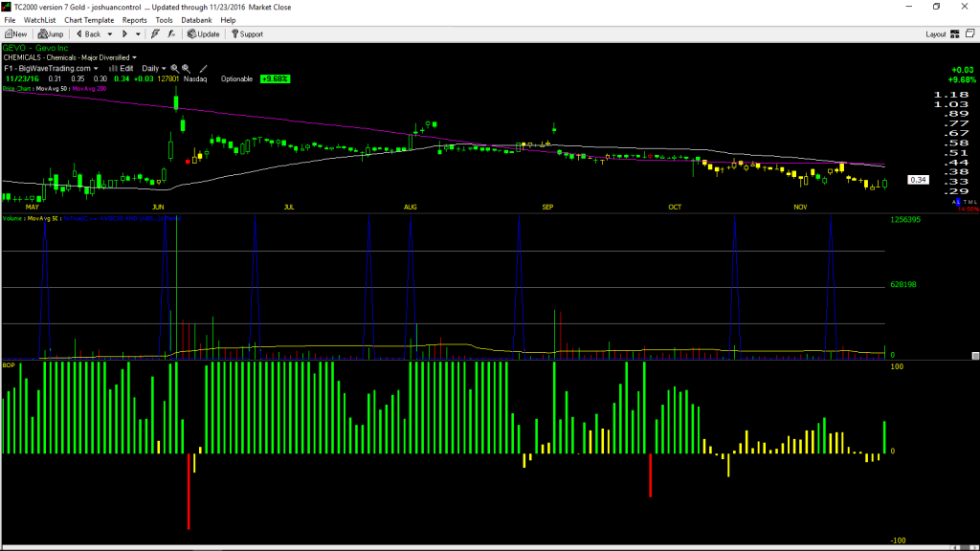Open the File menu
Viewport: 980px width, 551px height.
point(10,20)
